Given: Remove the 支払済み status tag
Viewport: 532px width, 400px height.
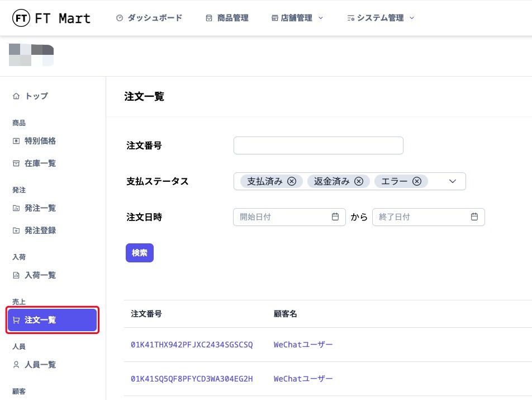Looking at the screenshot, I should pos(292,181).
